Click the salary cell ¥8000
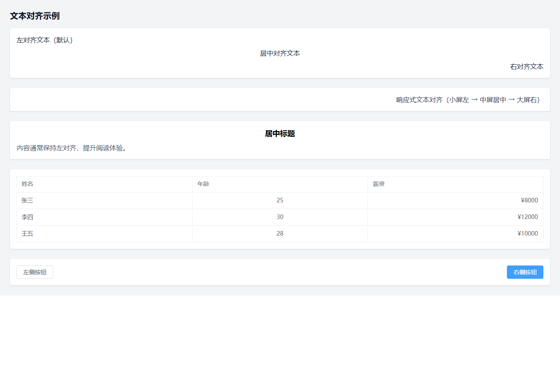 529,200
